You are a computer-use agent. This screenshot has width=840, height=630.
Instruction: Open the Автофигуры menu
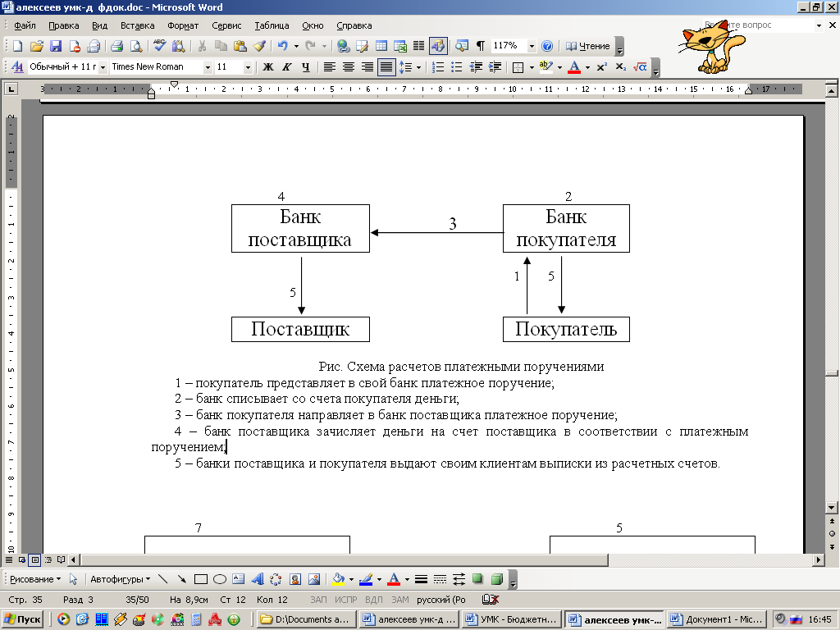(x=120, y=579)
